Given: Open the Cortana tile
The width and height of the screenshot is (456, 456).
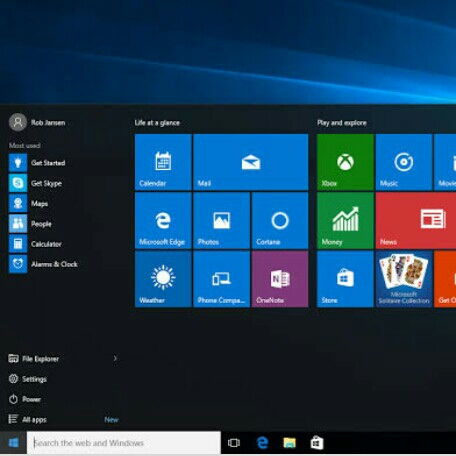Looking at the screenshot, I should click(280, 221).
